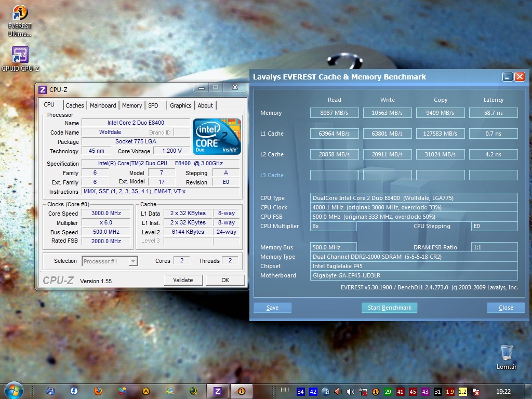
Task: Click the HU language indicator
Action: (285, 390)
